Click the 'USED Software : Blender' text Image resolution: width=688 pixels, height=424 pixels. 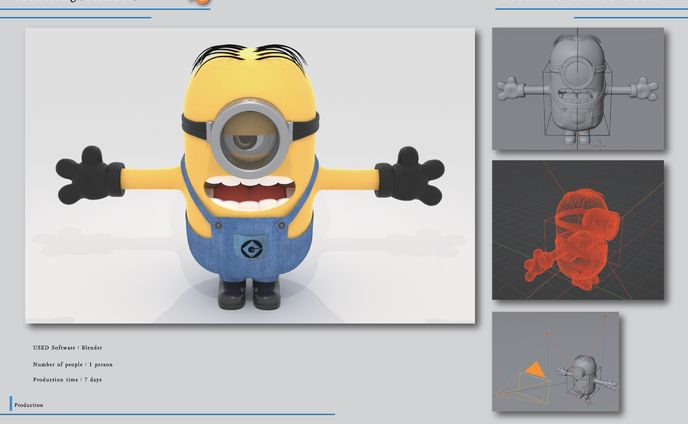point(68,348)
